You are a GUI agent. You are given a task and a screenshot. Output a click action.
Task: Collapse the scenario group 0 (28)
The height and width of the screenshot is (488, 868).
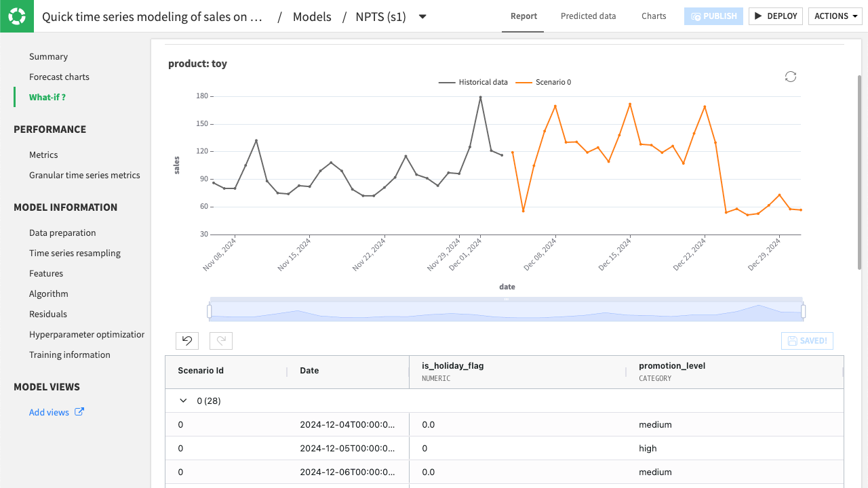(182, 401)
